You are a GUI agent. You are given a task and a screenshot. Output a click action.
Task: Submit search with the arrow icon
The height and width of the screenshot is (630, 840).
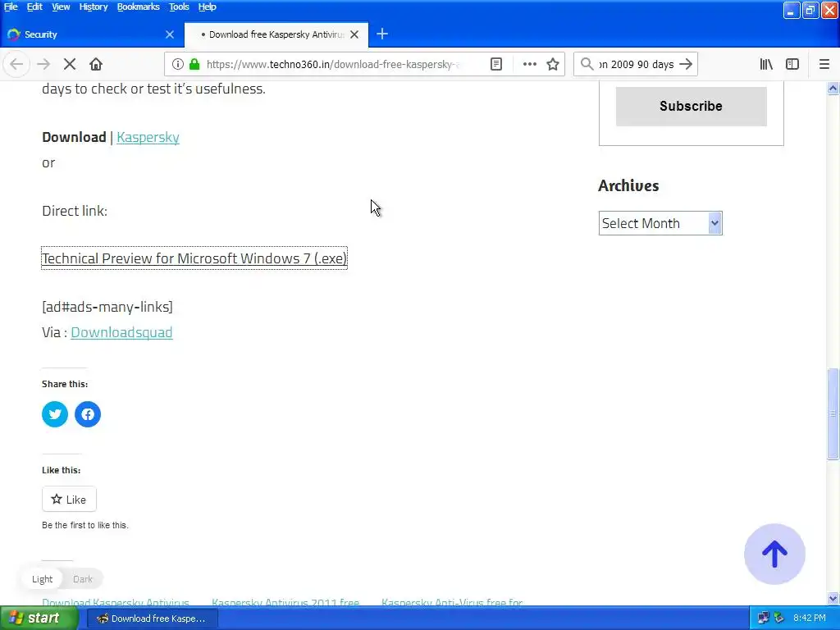[x=686, y=64]
